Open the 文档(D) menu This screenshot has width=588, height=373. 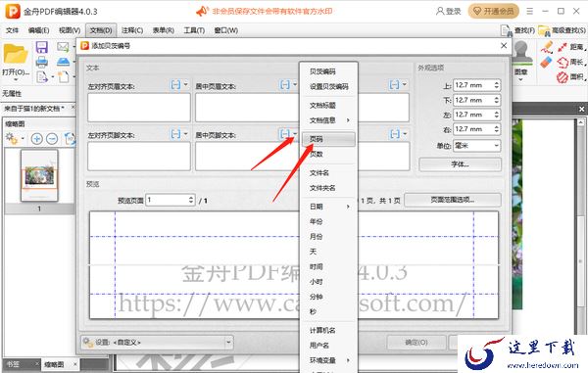tap(101, 30)
